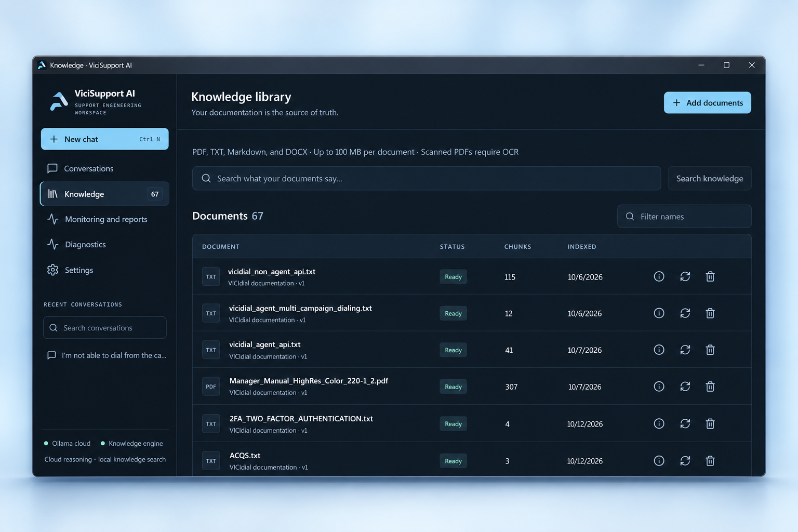Close the ViciSupport AI window
798x532 pixels.
[751, 65]
